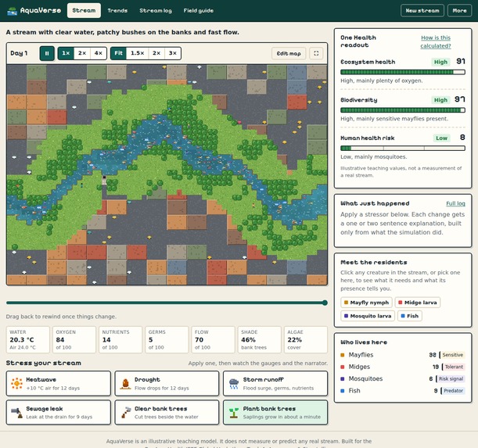Apply the Heatwave stressor
Viewport: 478px width, 448px height.
[58, 383]
